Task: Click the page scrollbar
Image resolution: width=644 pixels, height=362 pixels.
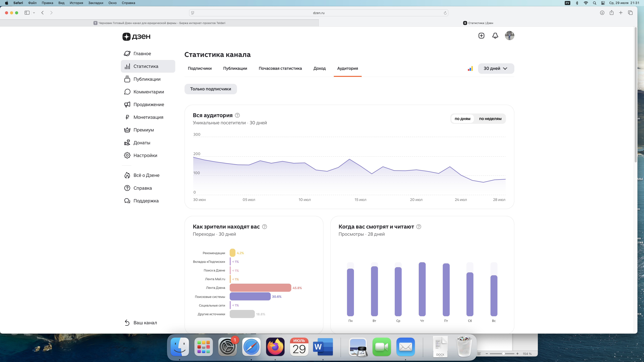Action: point(635,95)
